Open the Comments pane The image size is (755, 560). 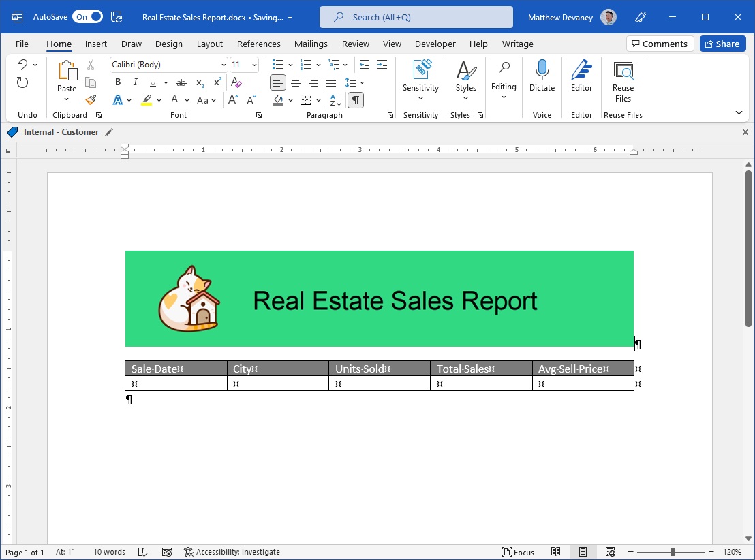(660, 43)
